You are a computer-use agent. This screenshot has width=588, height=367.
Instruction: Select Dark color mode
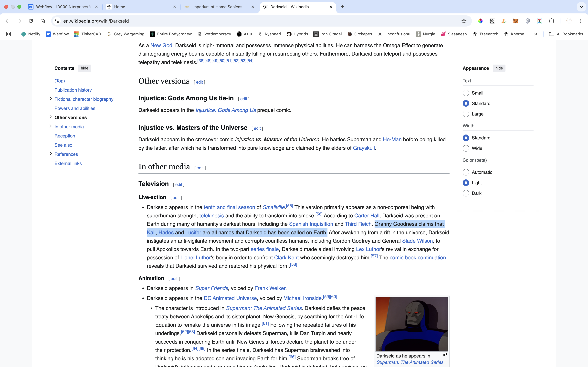tap(466, 193)
